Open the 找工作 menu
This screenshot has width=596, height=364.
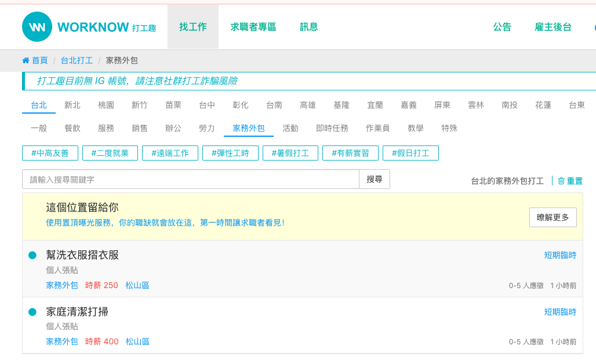point(193,27)
